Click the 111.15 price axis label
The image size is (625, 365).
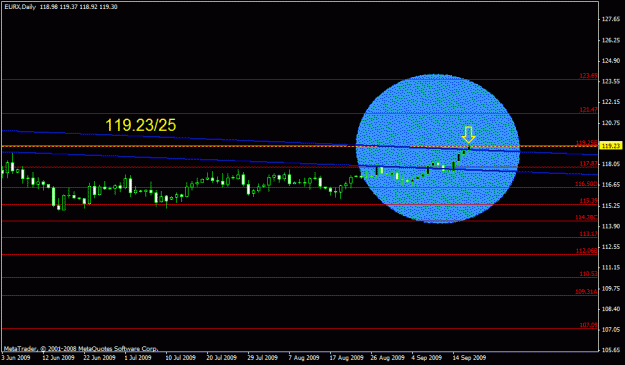(611, 267)
